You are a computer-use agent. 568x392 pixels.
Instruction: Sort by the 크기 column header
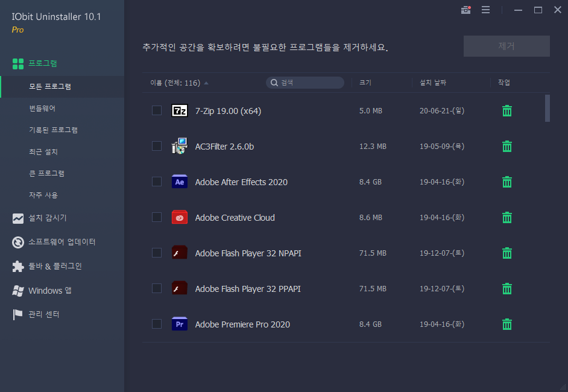365,83
